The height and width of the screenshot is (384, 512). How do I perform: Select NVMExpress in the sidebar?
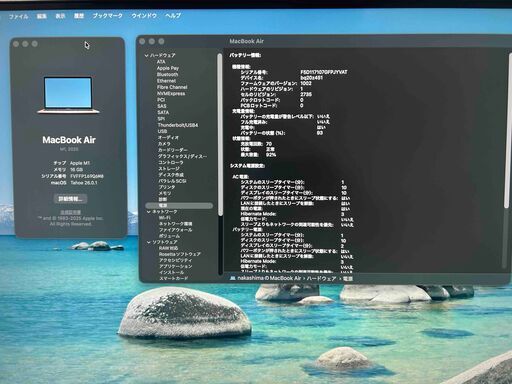click(x=171, y=93)
